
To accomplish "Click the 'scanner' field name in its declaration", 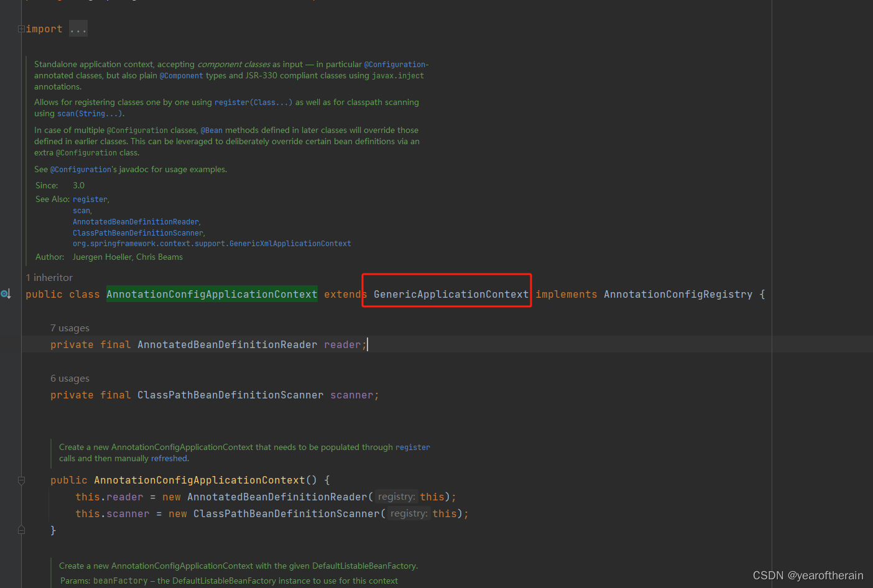I will [352, 395].
